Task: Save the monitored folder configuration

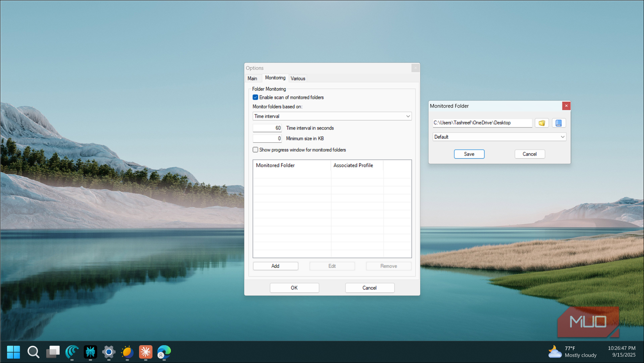Action: tap(469, 154)
